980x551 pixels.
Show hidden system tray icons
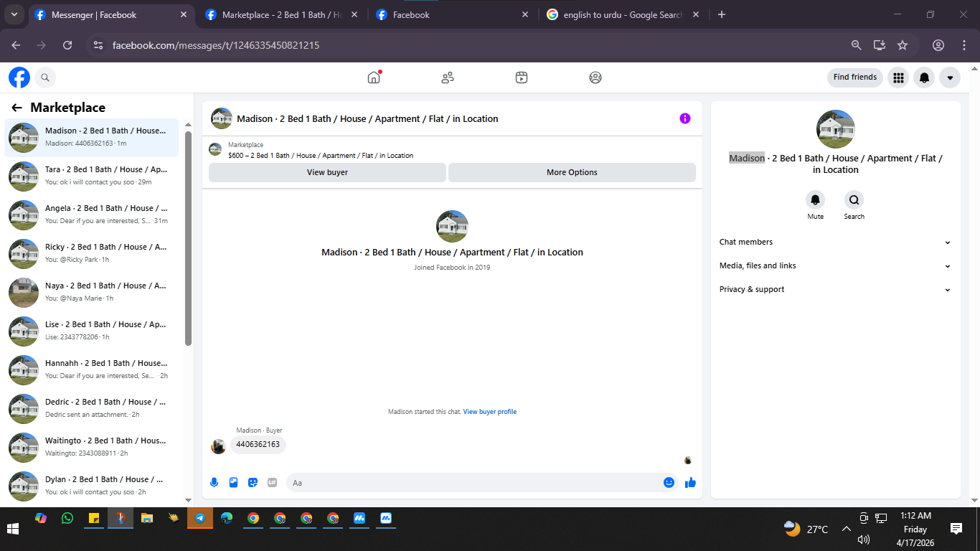point(846,529)
